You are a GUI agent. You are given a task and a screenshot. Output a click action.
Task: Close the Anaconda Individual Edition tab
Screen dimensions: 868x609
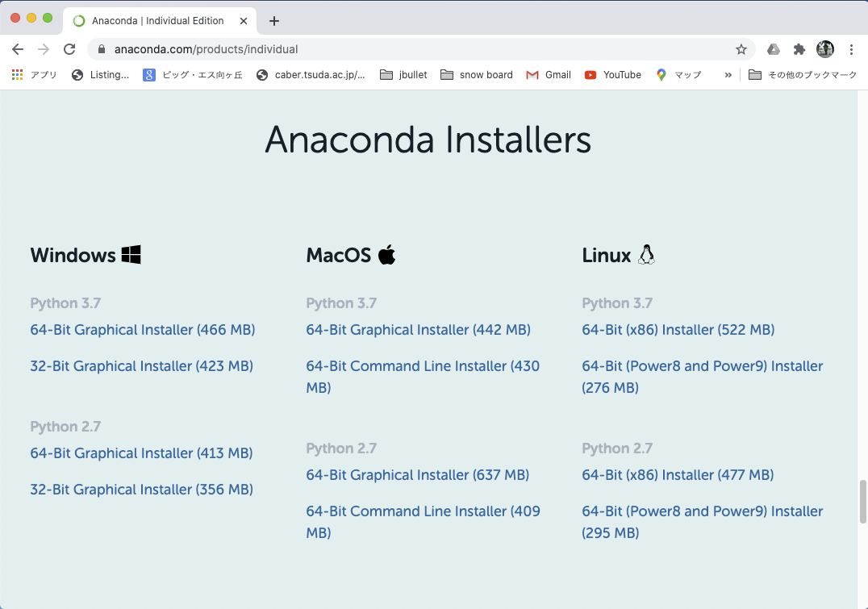pyautogui.click(x=244, y=21)
